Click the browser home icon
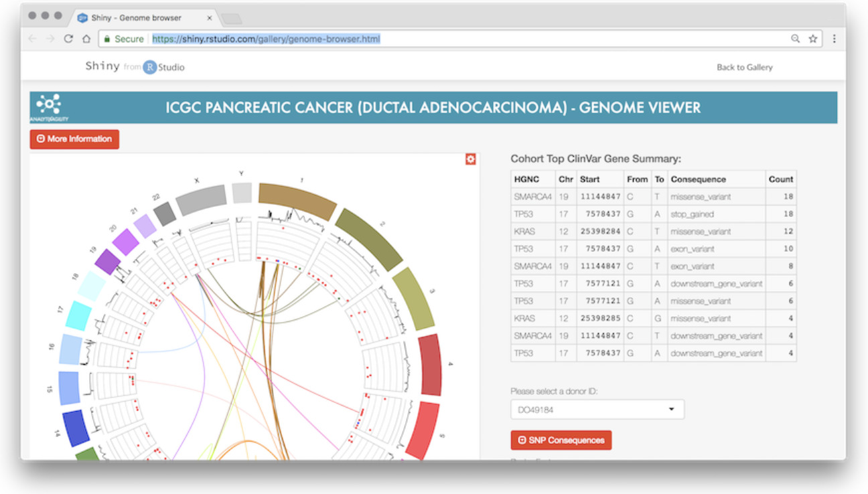Screen dimensions: 868x494 pos(86,39)
